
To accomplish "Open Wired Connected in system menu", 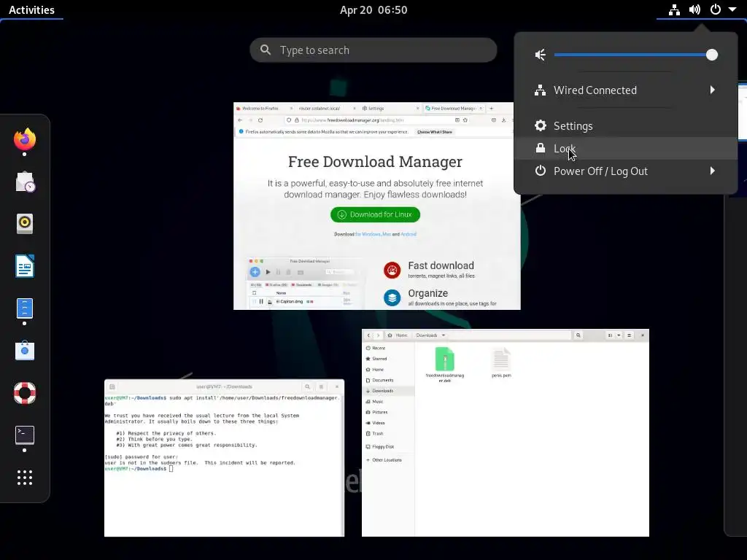I will (625, 90).
